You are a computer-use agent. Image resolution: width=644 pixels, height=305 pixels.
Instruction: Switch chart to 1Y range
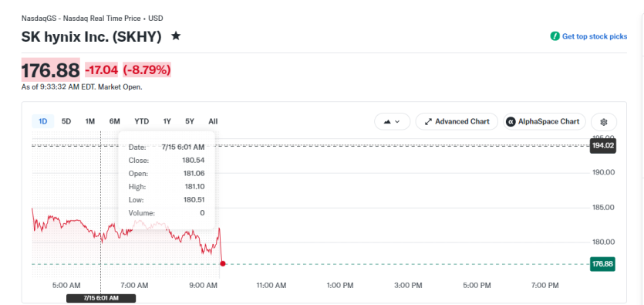167,121
